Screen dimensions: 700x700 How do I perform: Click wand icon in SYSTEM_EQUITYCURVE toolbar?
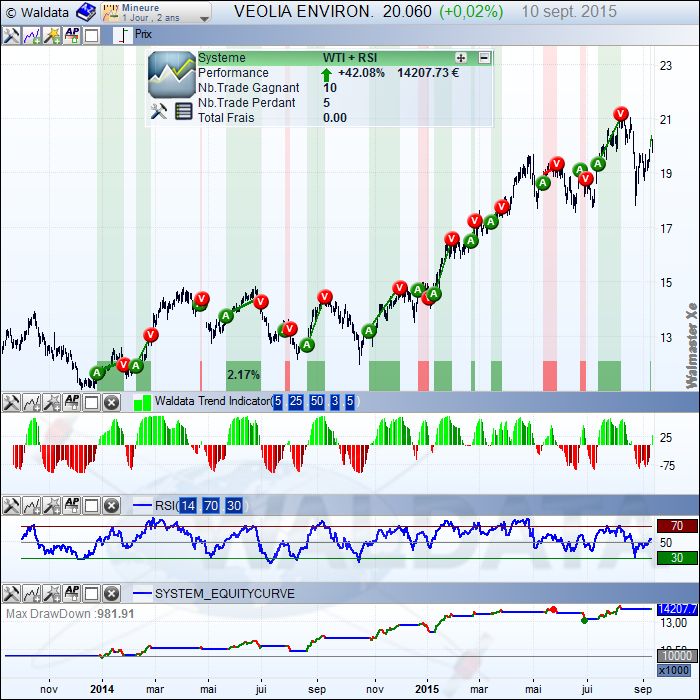pos(52,594)
